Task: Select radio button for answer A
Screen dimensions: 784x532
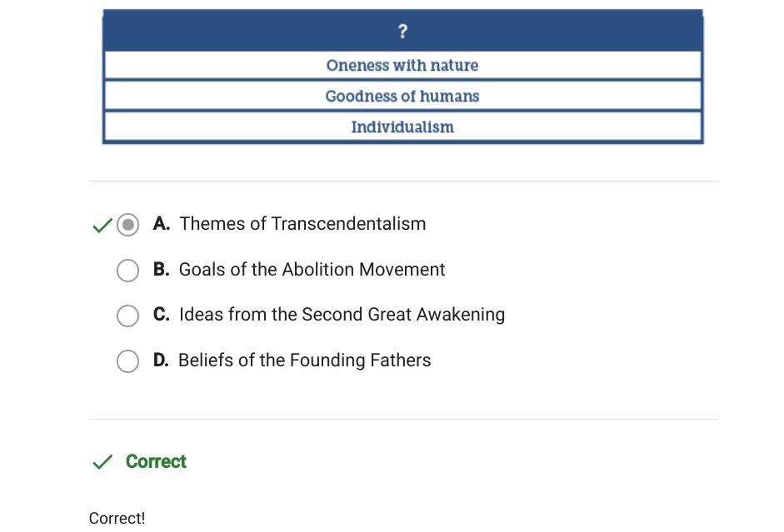Action: click(x=127, y=225)
